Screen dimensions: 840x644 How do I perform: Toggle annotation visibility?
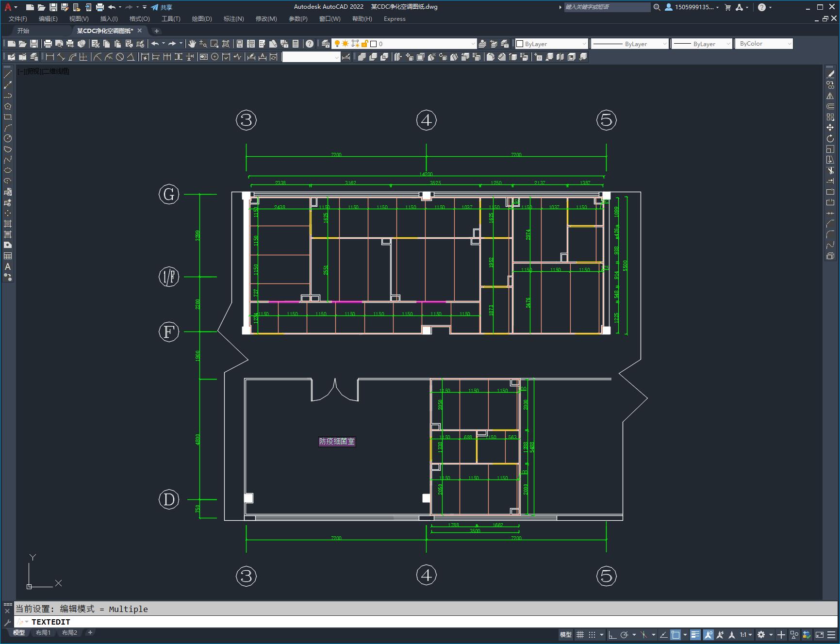tap(708, 634)
